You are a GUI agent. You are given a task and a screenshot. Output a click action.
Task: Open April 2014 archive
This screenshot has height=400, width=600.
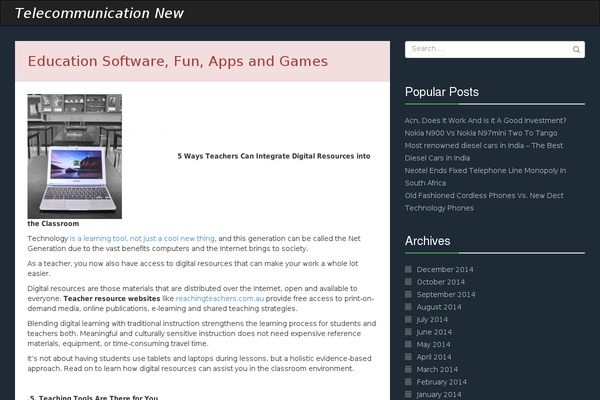click(x=434, y=357)
